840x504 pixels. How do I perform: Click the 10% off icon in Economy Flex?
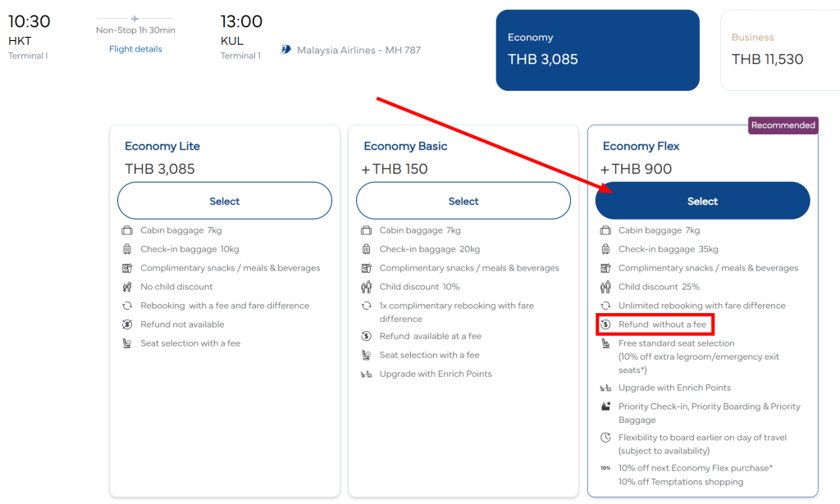(x=605, y=468)
